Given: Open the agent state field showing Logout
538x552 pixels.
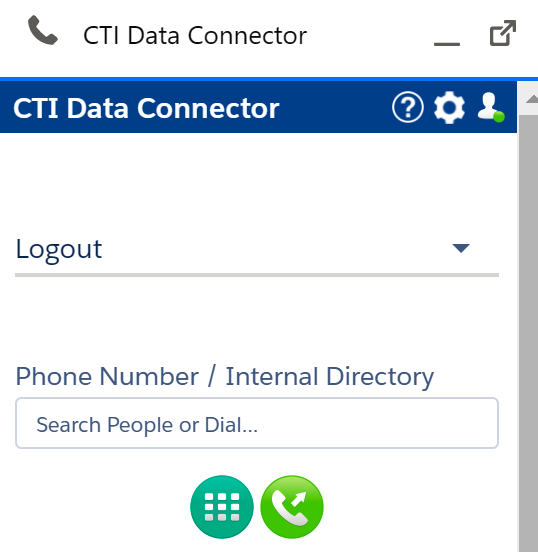Looking at the screenshot, I should pyautogui.click(x=257, y=249).
